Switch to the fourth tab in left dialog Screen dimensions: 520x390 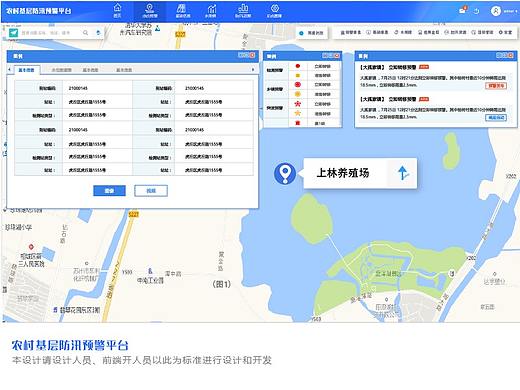coord(124,70)
